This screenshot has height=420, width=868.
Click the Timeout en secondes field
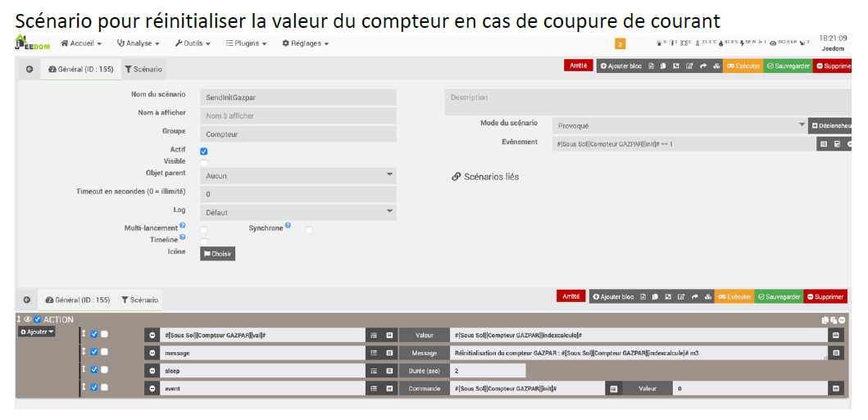[298, 194]
